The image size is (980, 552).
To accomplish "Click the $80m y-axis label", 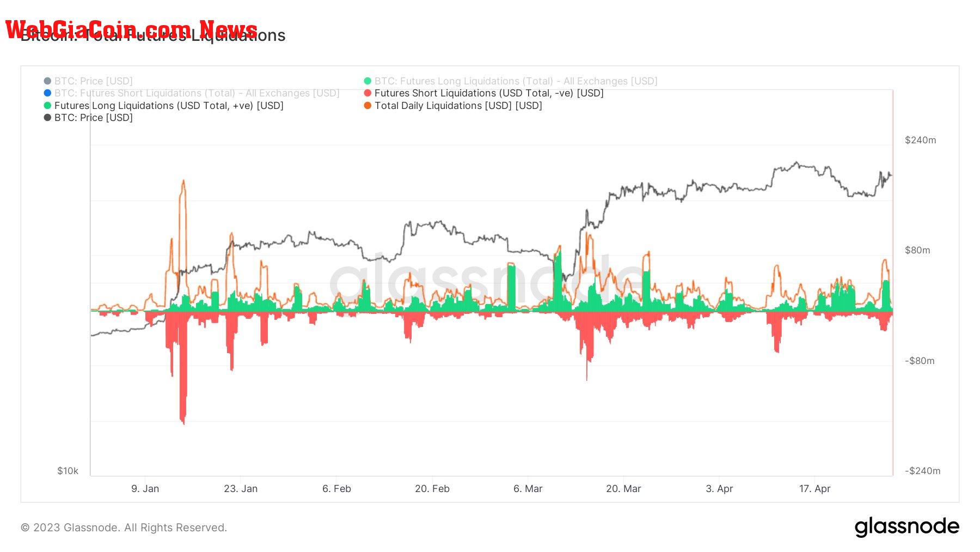I will [x=917, y=250].
